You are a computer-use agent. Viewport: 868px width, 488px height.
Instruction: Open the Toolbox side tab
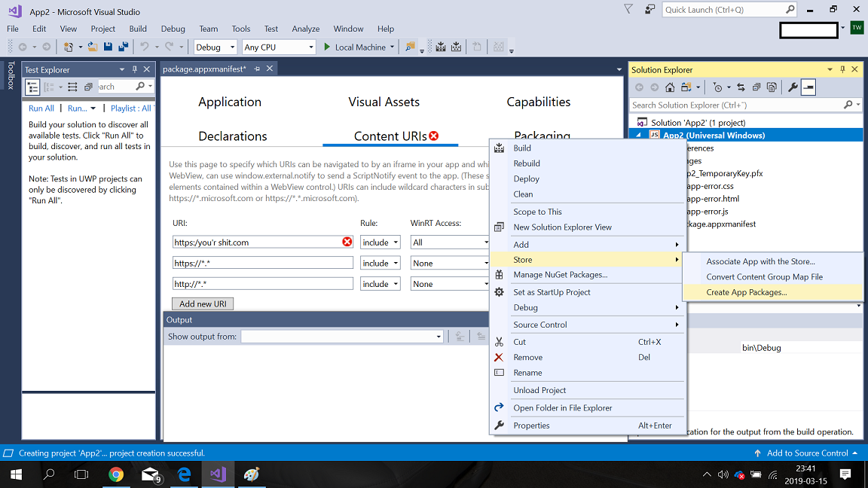pyautogui.click(x=11, y=75)
